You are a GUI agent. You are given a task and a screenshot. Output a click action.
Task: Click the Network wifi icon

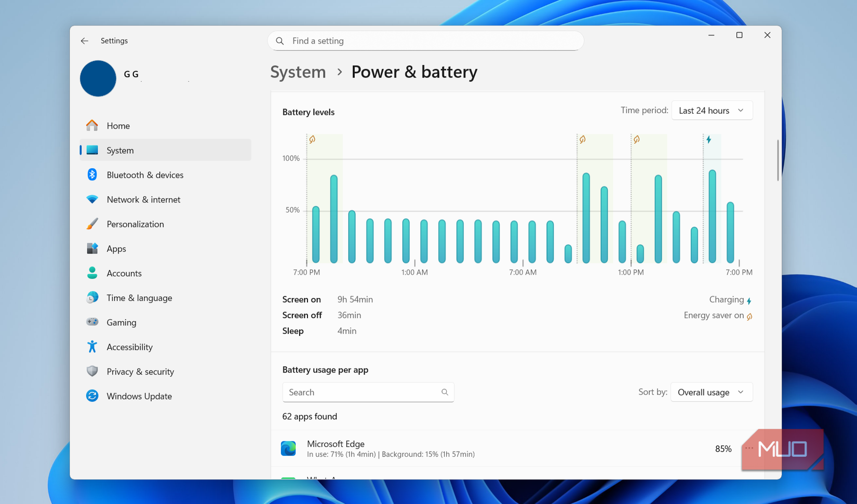tap(92, 199)
